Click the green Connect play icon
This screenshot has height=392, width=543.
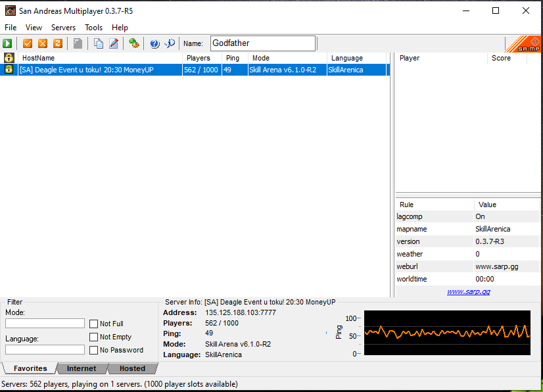click(x=7, y=43)
